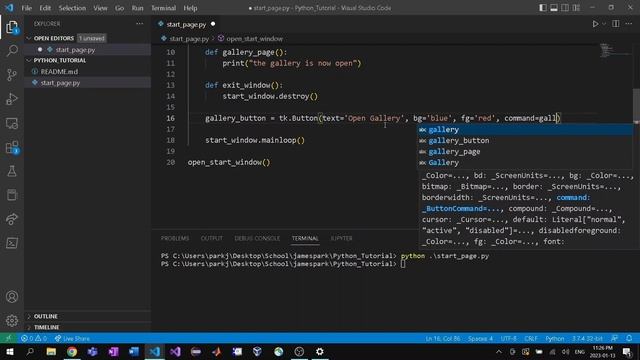The image size is (640, 360).
Task: Open the Source Control view
Action: click(x=12, y=75)
